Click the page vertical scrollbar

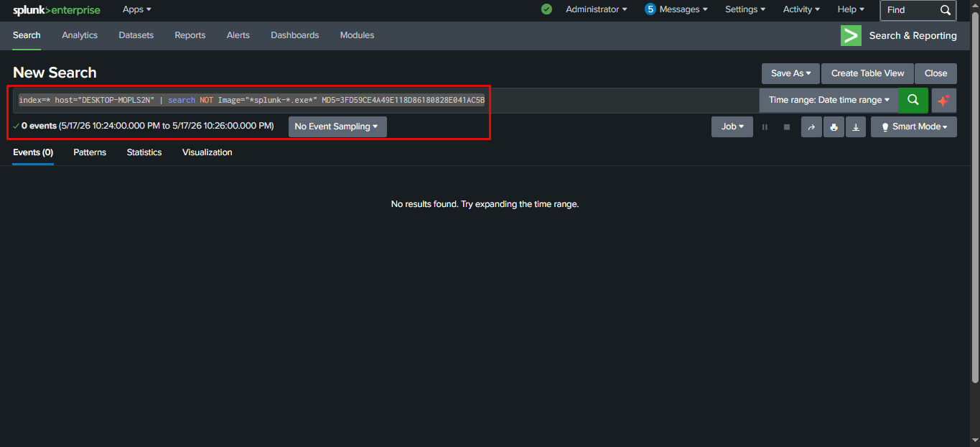[x=974, y=198]
